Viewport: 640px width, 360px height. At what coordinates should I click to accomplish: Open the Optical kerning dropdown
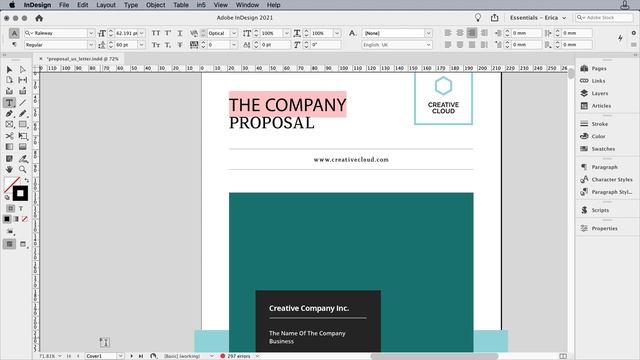tap(234, 33)
